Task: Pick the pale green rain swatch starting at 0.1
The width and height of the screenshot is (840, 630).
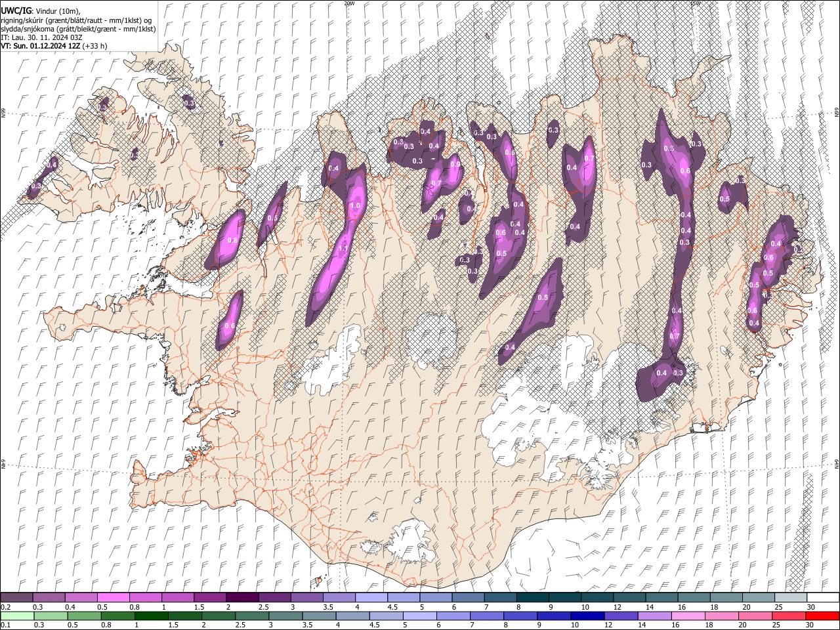Action: coord(16,616)
